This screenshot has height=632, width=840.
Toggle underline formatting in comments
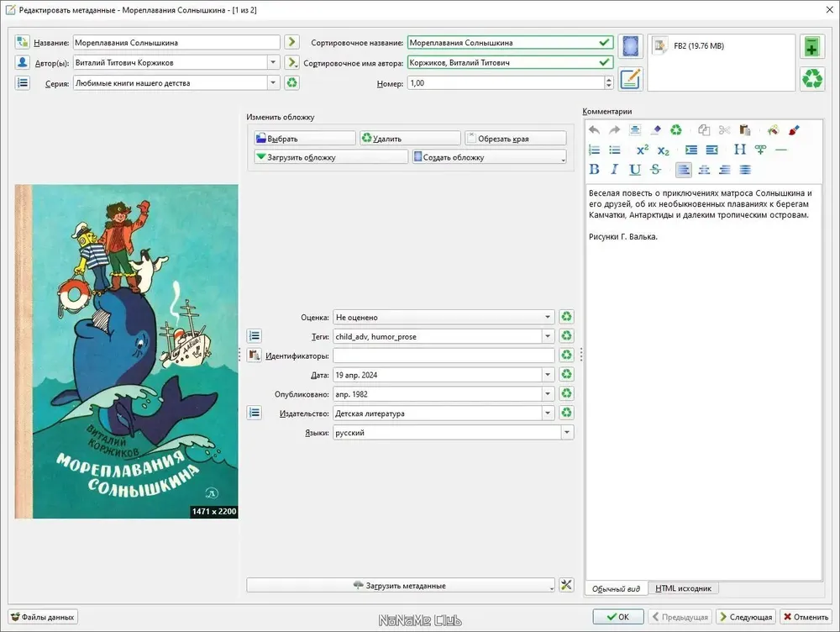[635, 170]
